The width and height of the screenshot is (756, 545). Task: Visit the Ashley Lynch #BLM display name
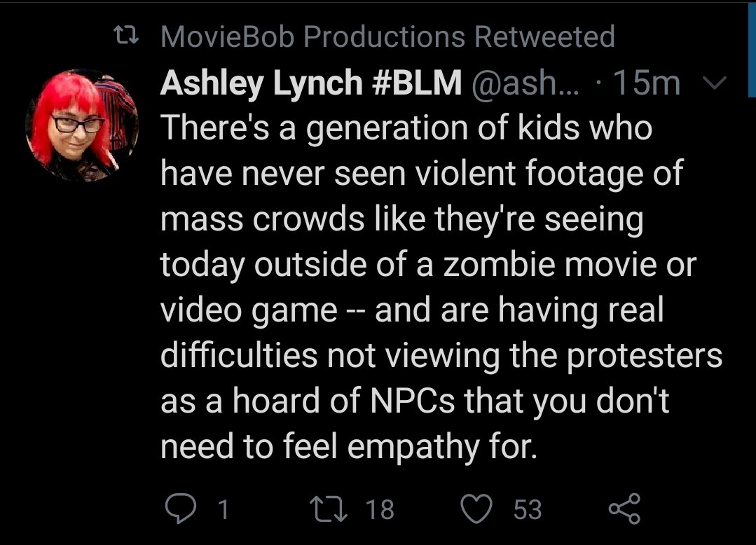pos(311,83)
